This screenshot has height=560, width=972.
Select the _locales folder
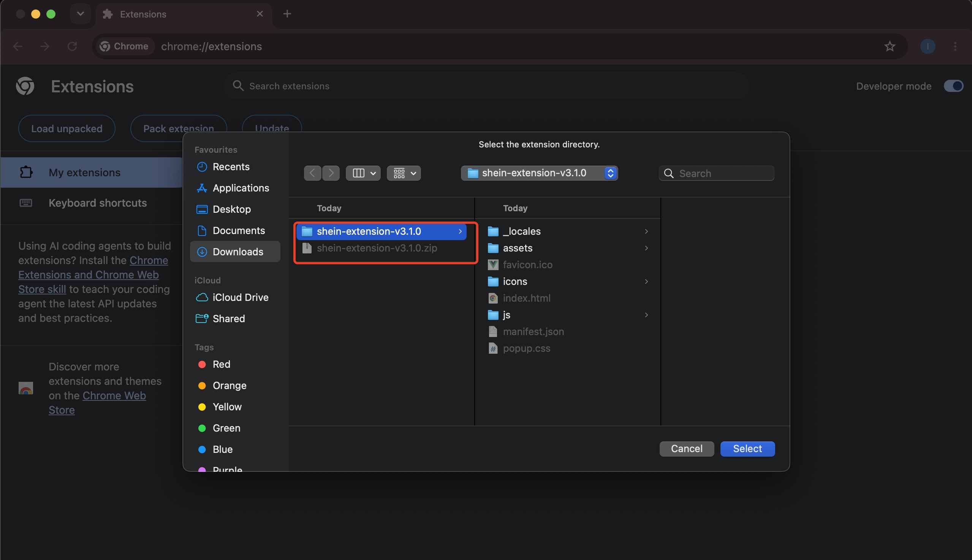568,231
